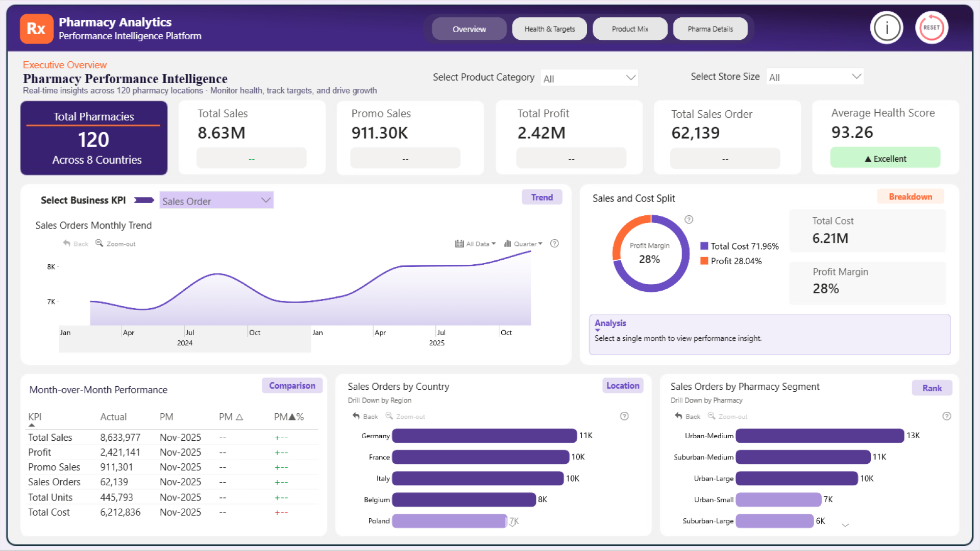Toggle Breakdown view on cost split
980x551 pixels.
coord(910,197)
